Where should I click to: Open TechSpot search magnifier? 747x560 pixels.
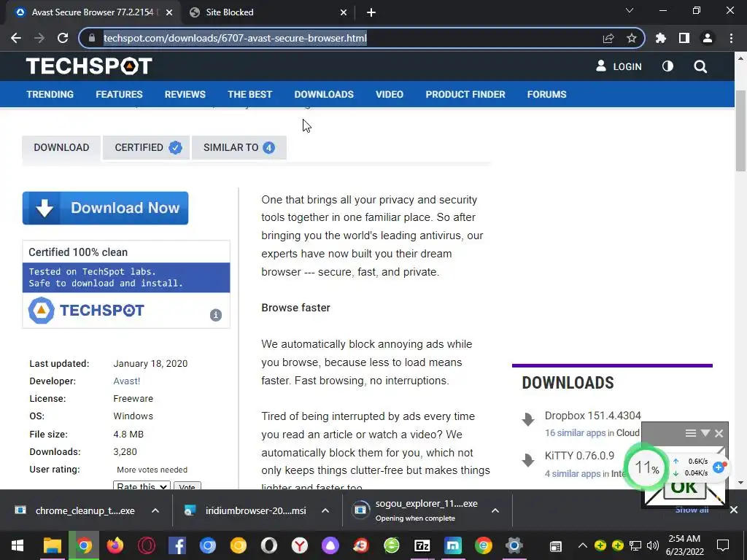700,66
